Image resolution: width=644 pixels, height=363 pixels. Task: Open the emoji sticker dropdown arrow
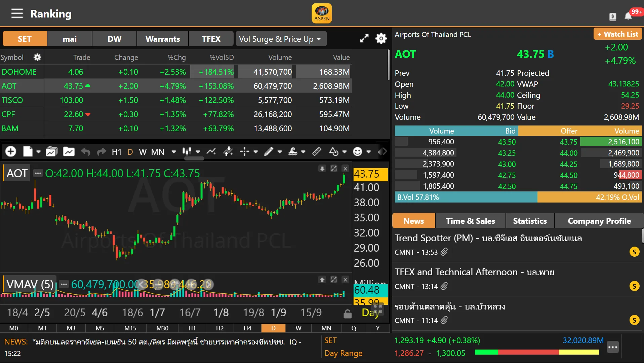tap(369, 152)
